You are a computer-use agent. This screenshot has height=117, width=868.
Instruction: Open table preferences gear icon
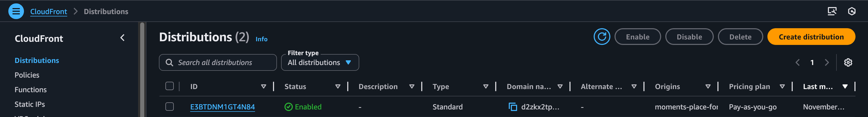[x=848, y=63]
